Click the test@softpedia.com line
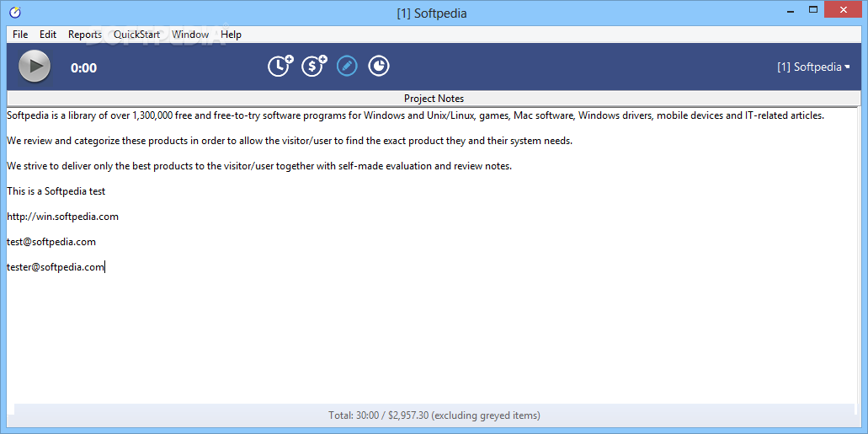Image resolution: width=868 pixels, height=434 pixels. point(51,242)
